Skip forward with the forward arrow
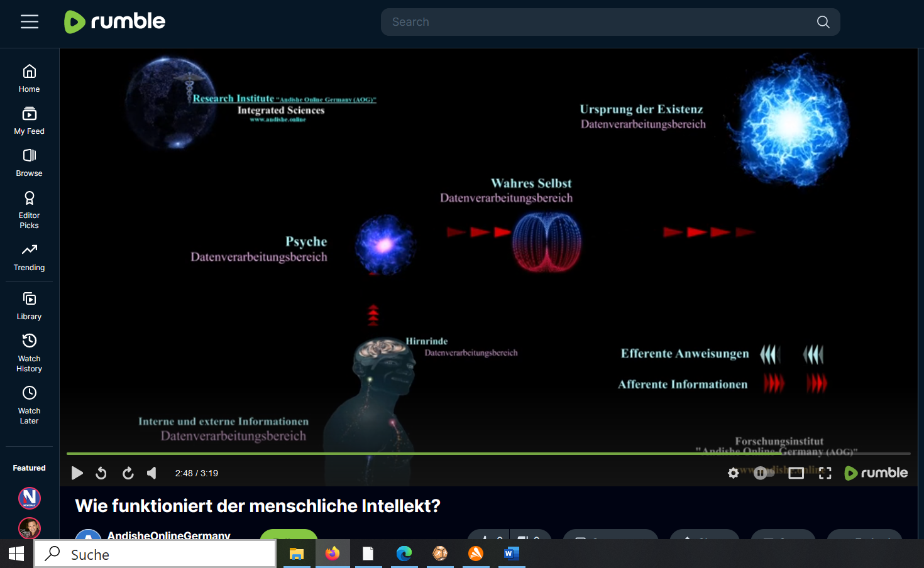This screenshot has width=924, height=568. click(128, 473)
